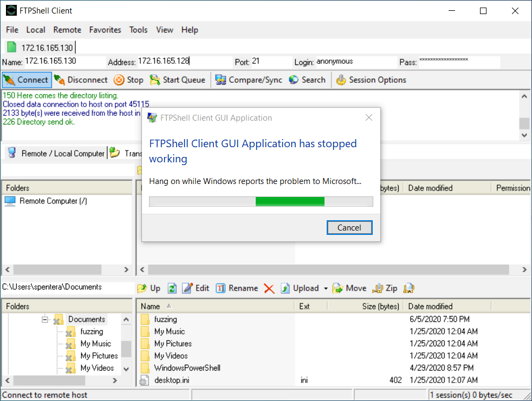Refresh the local file listing
The width and height of the screenshot is (532, 401).
coord(172,288)
